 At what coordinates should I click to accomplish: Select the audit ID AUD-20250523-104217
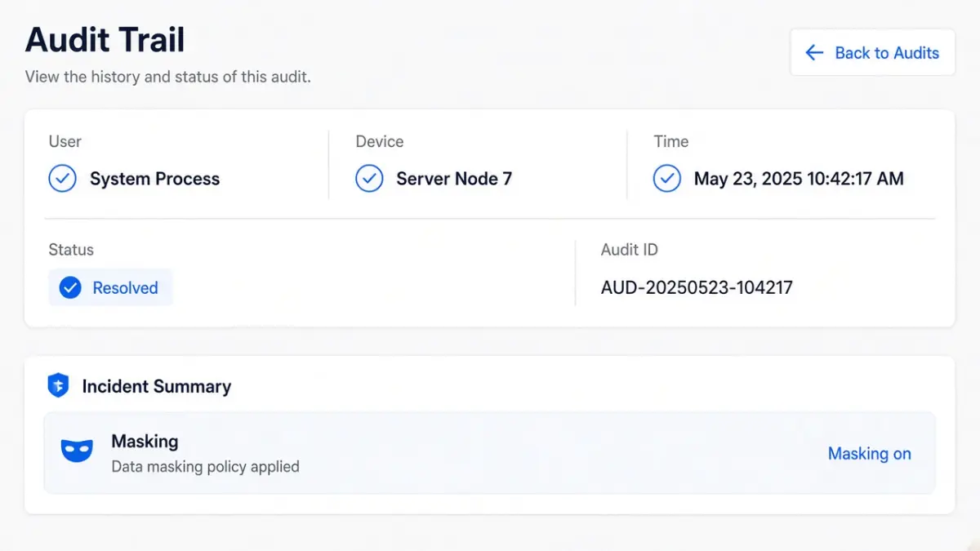point(697,287)
